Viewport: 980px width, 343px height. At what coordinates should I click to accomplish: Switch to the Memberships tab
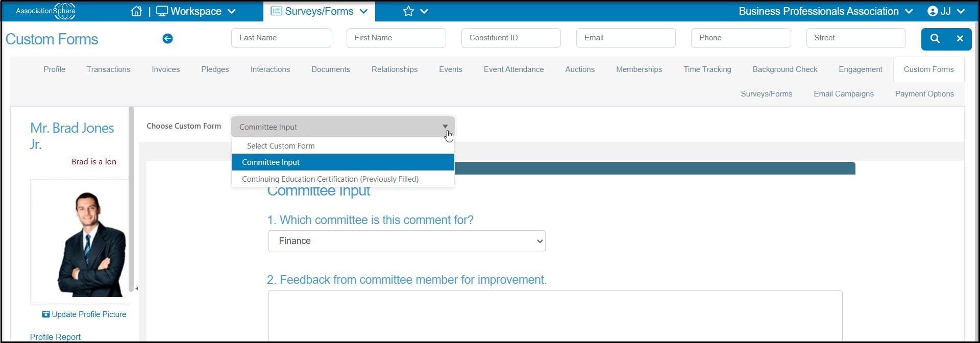[x=639, y=69]
